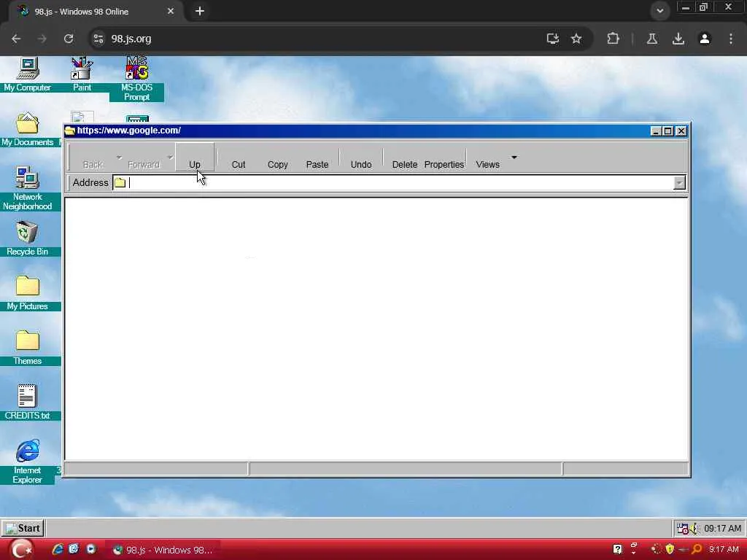
Task: Open Chrome Downloads icon
Action: click(x=678, y=39)
